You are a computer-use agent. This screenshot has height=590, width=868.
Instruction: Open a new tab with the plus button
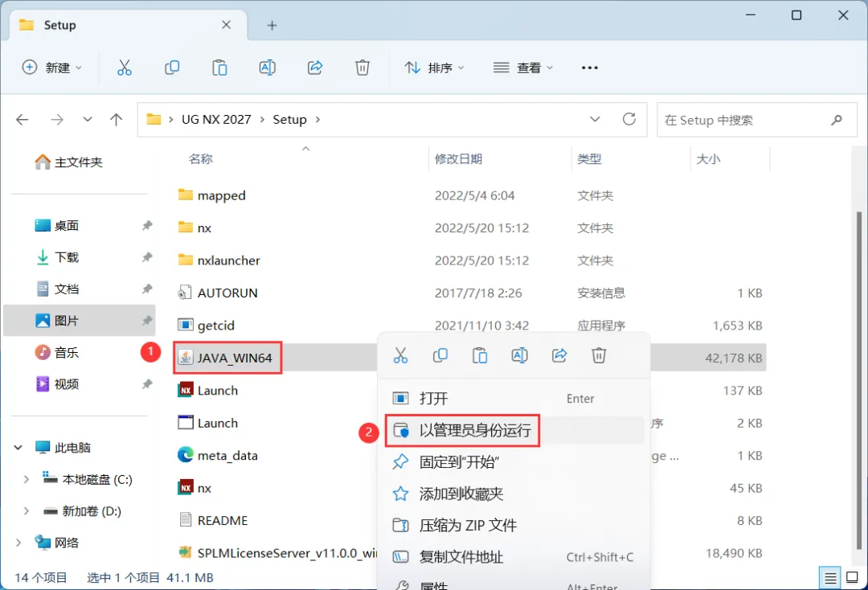272,26
